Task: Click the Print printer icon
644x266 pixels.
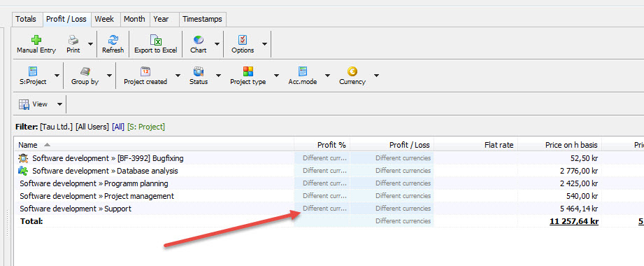Action: (x=73, y=40)
